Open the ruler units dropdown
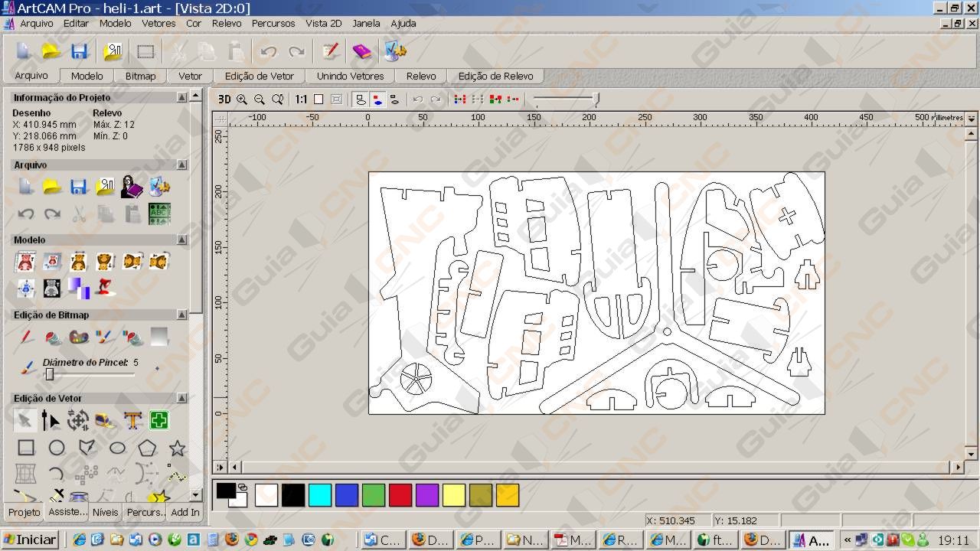This screenshot has width=980, height=551. pos(972,119)
